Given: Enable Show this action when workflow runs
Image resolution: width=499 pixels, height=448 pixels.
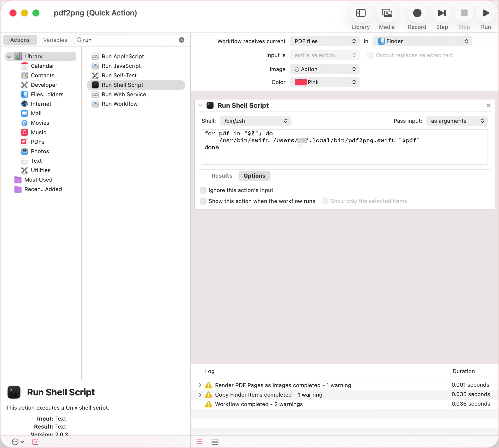Looking at the screenshot, I should pyautogui.click(x=203, y=201).
